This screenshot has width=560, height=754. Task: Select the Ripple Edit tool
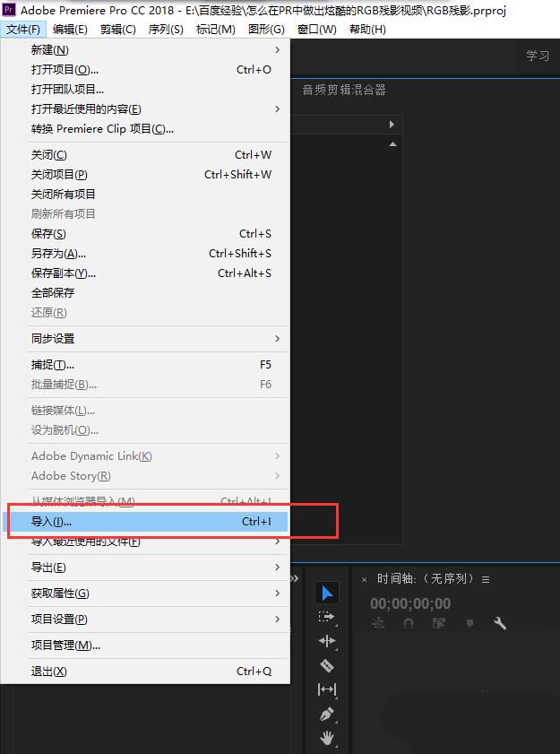(327, 641)
